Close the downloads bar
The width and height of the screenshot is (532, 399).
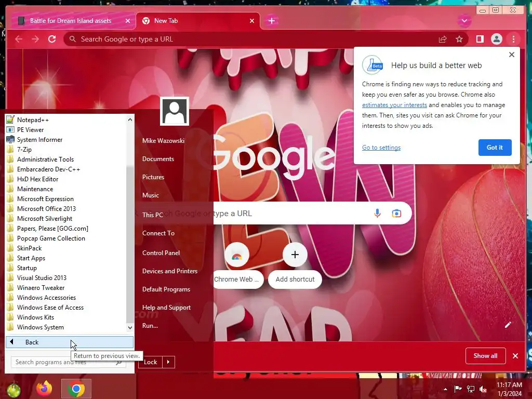point(515,356)
